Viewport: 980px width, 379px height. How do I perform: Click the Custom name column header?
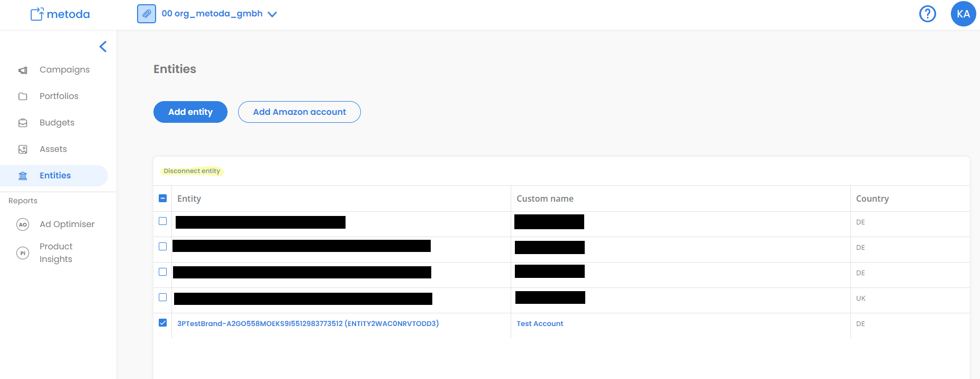coord(545,198)
